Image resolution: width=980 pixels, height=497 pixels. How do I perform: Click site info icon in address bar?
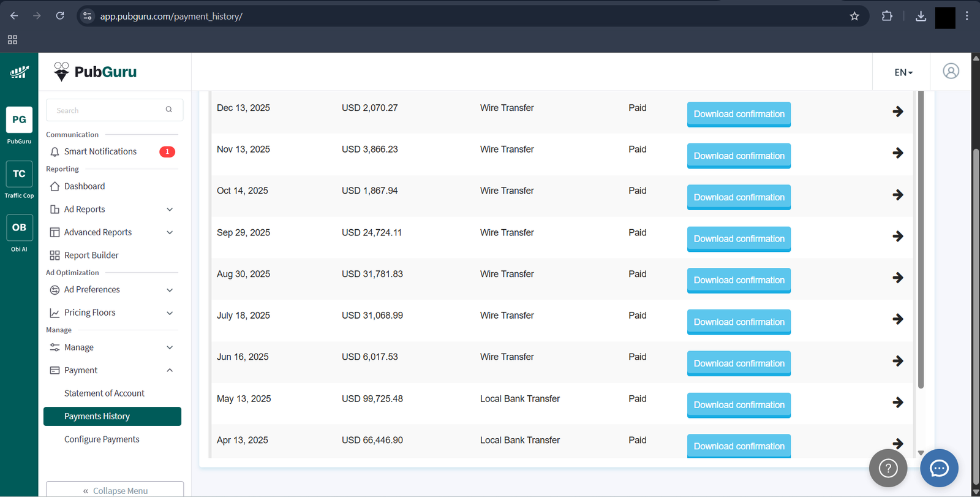[x=88, y=16]
